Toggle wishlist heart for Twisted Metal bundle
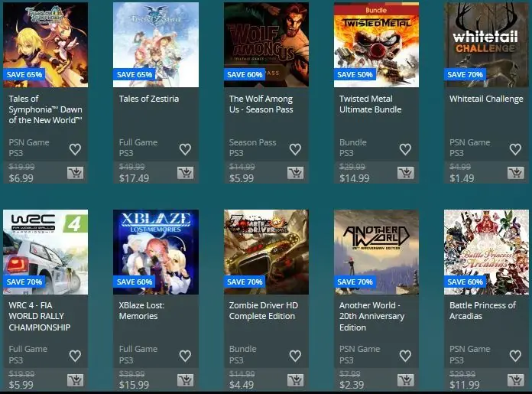Viewport: 532px width, 394px height. click(x=405, y=149)
